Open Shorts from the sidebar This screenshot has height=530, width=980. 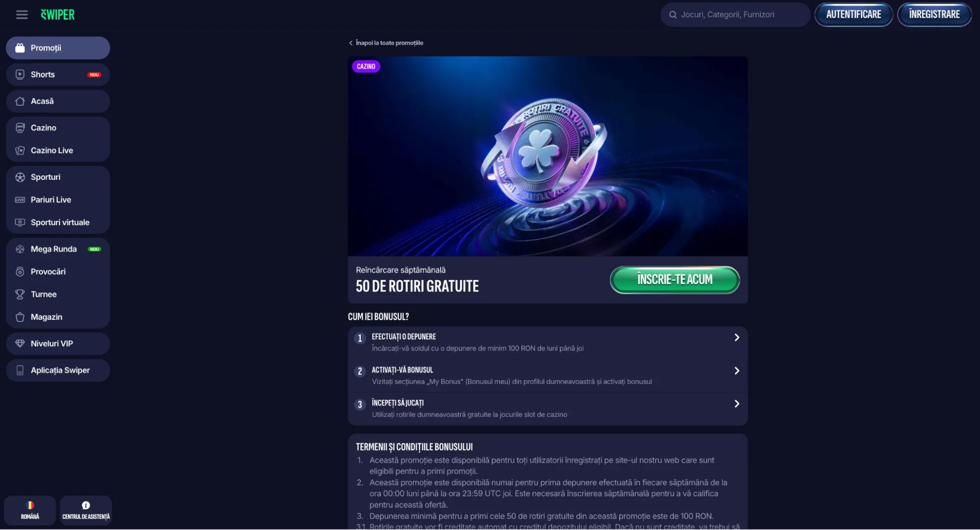coord(58,74)
